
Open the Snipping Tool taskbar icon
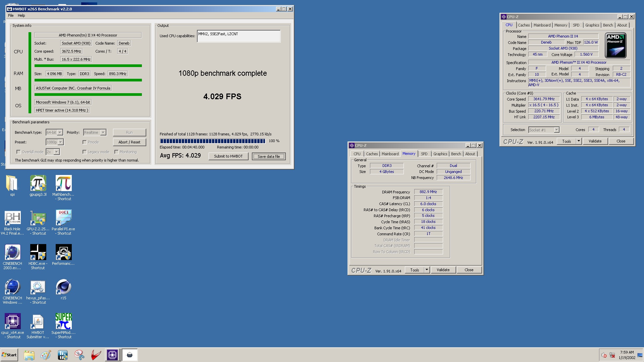[x=79, y=355]
